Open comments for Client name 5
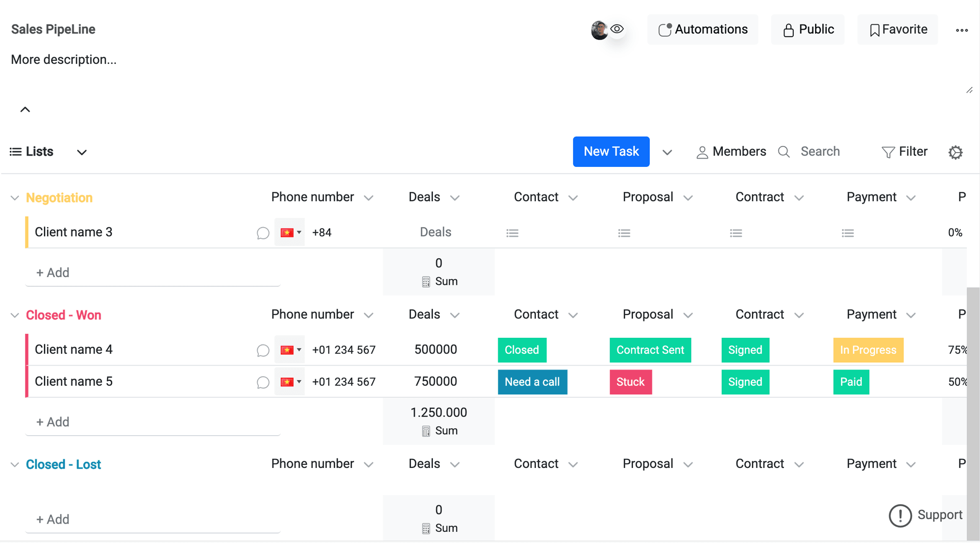 (x=263, y=382)
